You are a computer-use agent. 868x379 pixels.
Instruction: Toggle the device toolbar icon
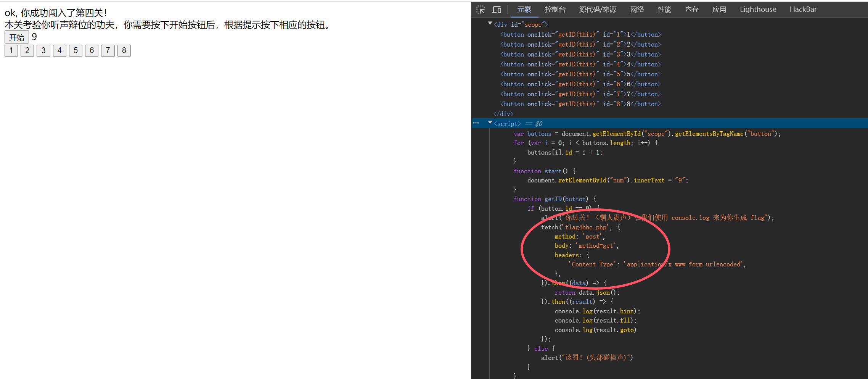[x=497, y=10]
